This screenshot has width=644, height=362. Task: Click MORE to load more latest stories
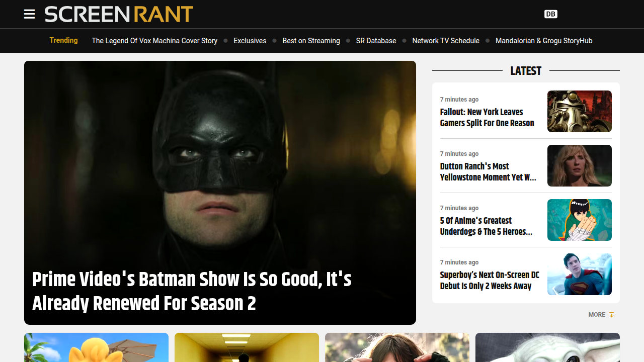coord(601,315)
